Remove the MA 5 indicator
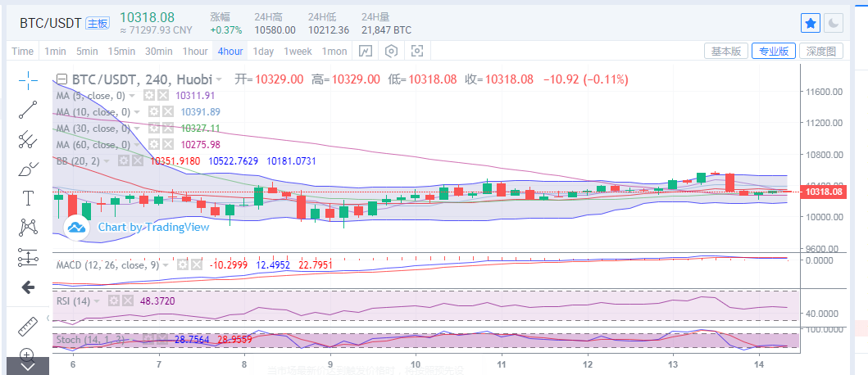The image size is (868, 375). tap(162, 95)
